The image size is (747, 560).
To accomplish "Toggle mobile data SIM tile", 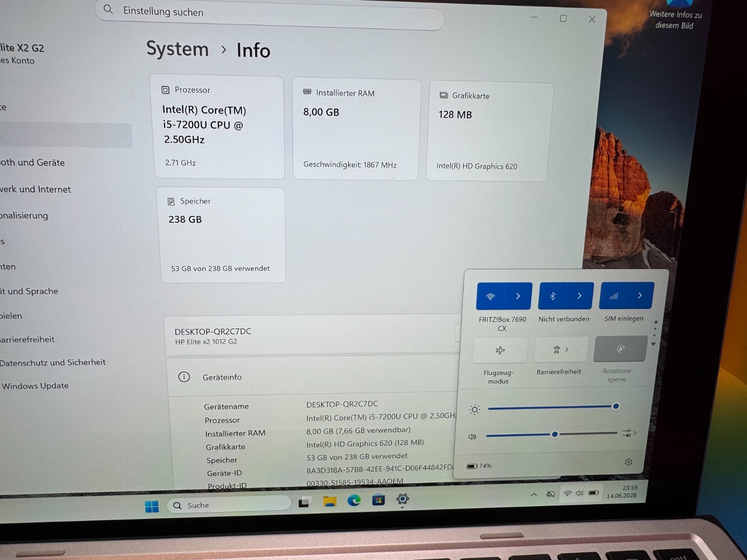I will pyautogui.click(x=613, y=295).
